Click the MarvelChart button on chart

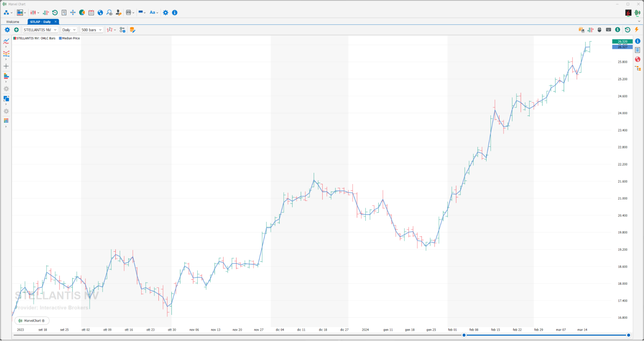click(32, 321)
